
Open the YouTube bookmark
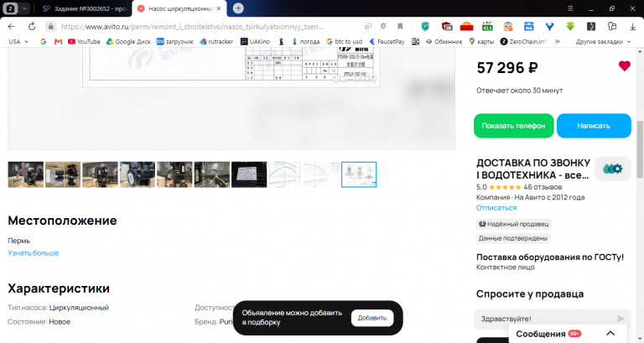tap(84, 41)
